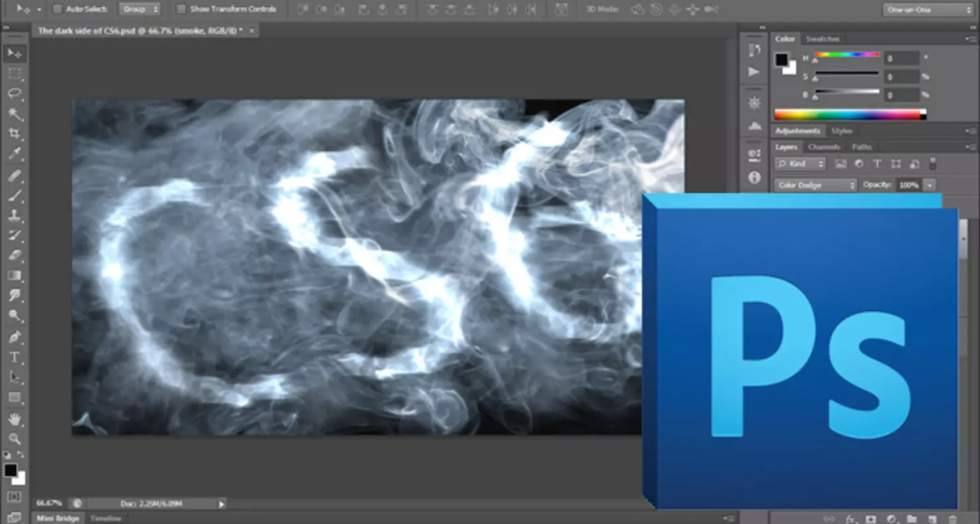980x524 pixels.
Task: Select the Hand tool
Action: (x=15, y=419)
